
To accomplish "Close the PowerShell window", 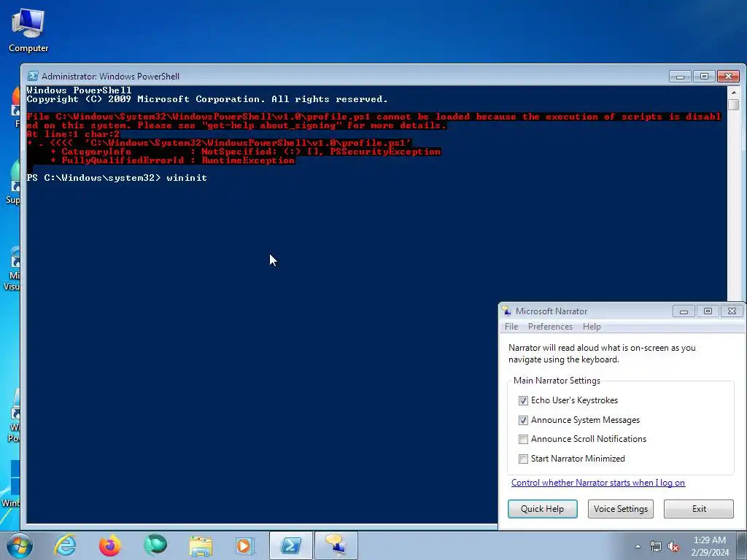I will (729, 76).
